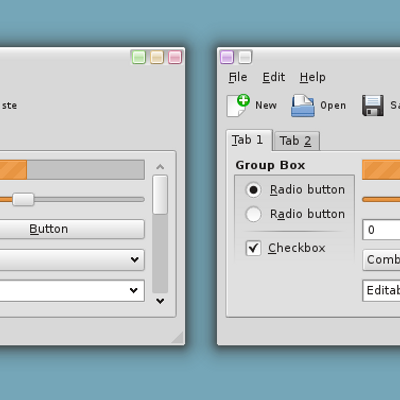Click the Button push button
The width and height of the screenshot is (400, 400).
click(x=72, y=229)
